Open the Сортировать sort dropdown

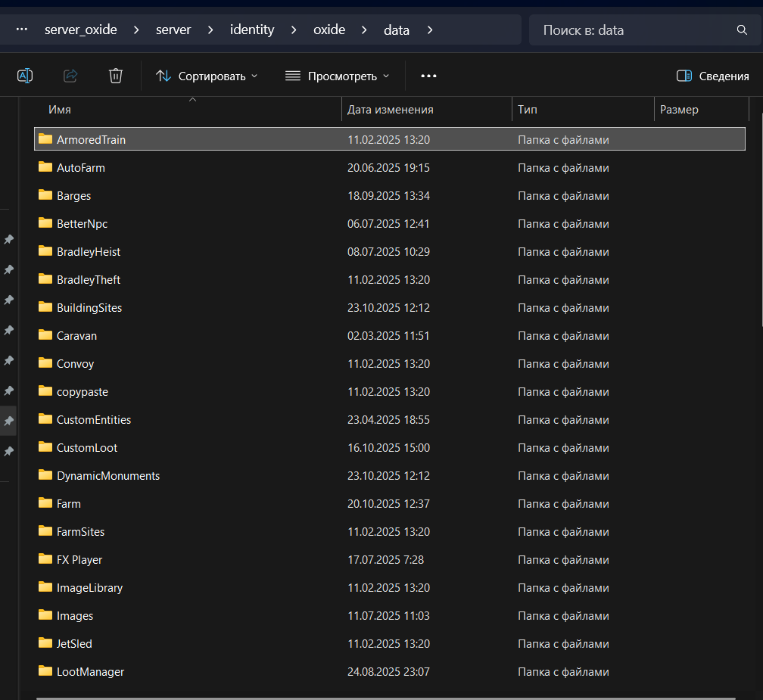coord(207,76)
